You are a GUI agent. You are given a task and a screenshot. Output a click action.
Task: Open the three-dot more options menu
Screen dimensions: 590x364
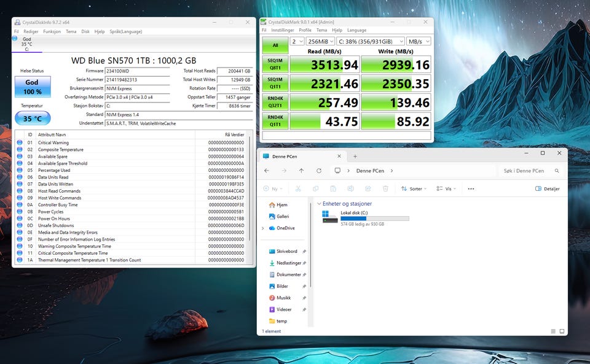(471, 188)
